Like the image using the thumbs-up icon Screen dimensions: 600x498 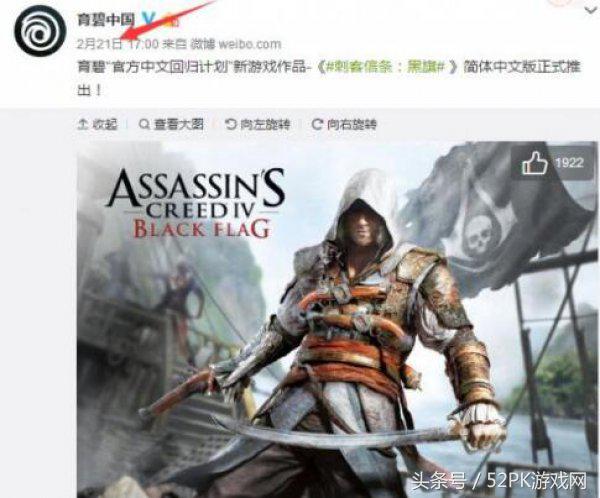tap(534, 163)
